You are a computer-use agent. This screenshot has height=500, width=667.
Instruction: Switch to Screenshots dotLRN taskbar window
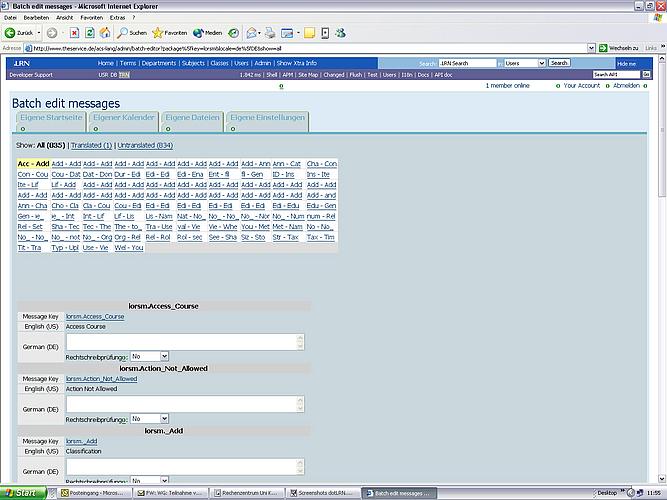(323, 493)
